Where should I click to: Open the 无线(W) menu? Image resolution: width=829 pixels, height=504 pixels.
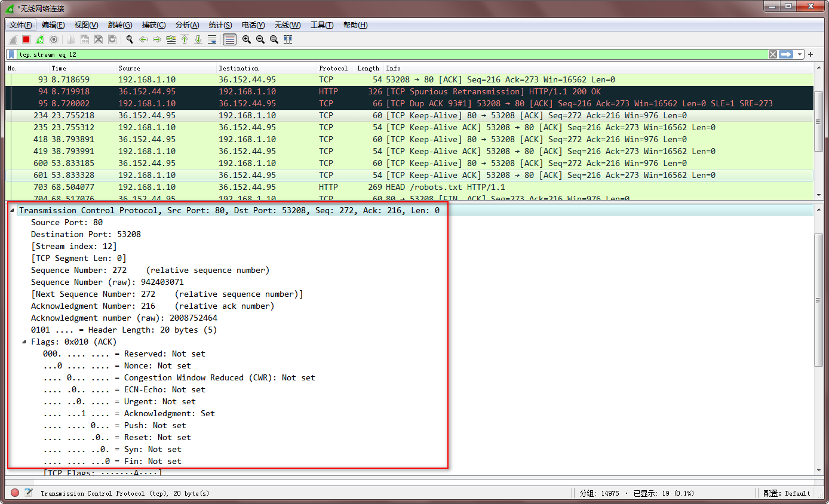coord(287,25)
